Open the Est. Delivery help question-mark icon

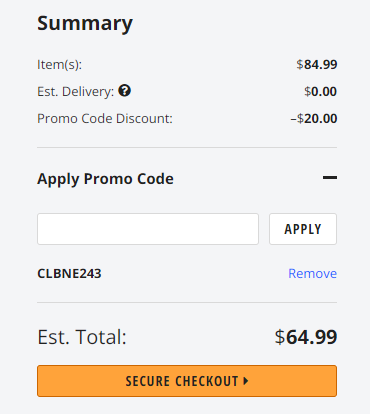[125, 91]
